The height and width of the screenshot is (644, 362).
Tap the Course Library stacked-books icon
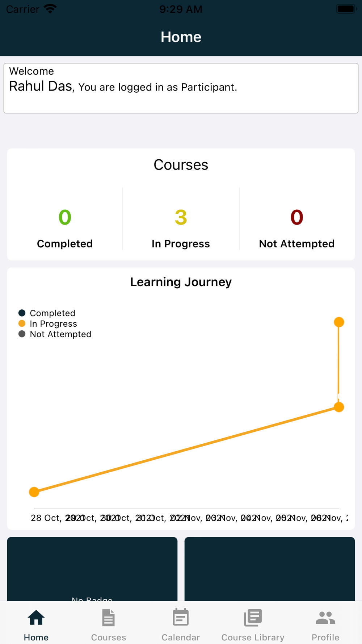[253, 618]
